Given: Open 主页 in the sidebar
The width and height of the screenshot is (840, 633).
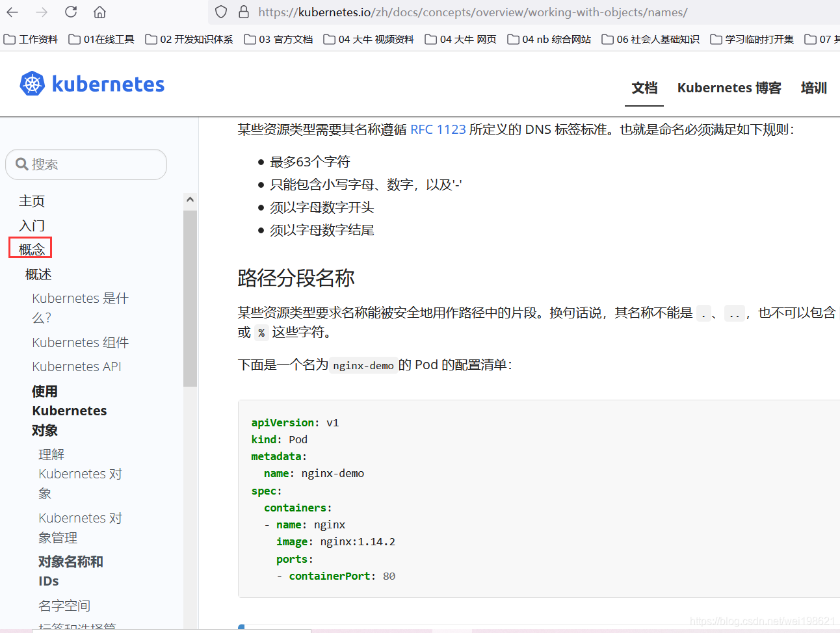Looking at the screenshot, I should click(32, 201).
